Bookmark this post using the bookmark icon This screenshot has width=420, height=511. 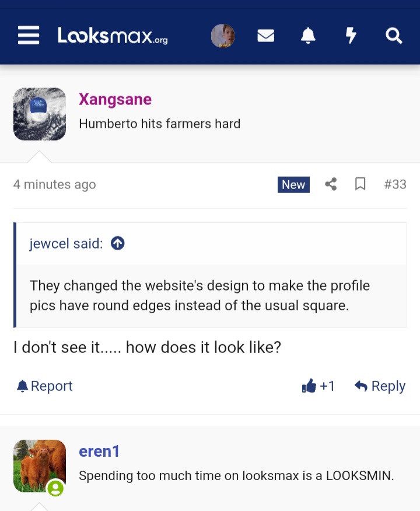click(360, 184)
